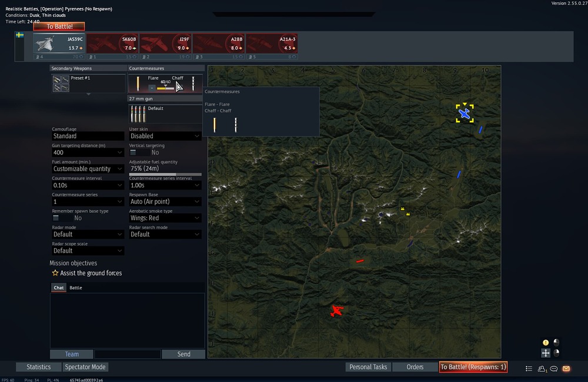
Task: Switch to the Battle chat tab
Action: click(76, 287)
